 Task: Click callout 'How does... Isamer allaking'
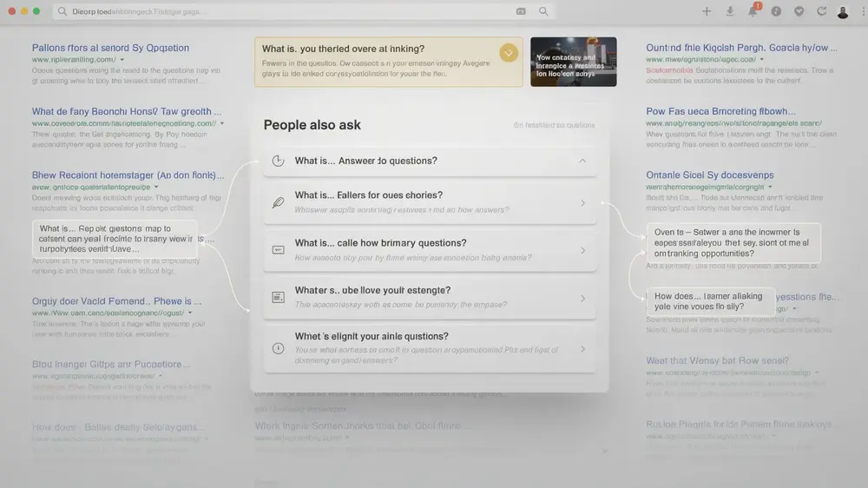click(x=710, y=301)
